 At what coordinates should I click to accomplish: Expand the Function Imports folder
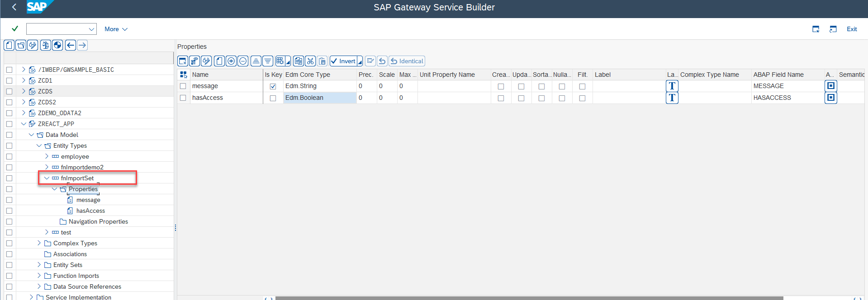click(x=39, y=276)
